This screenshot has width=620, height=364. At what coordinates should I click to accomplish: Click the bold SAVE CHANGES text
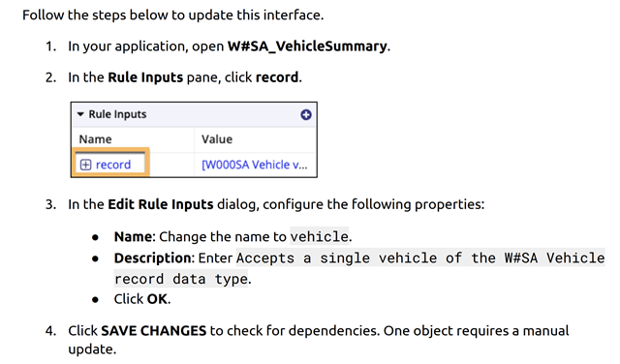[154, 330]
